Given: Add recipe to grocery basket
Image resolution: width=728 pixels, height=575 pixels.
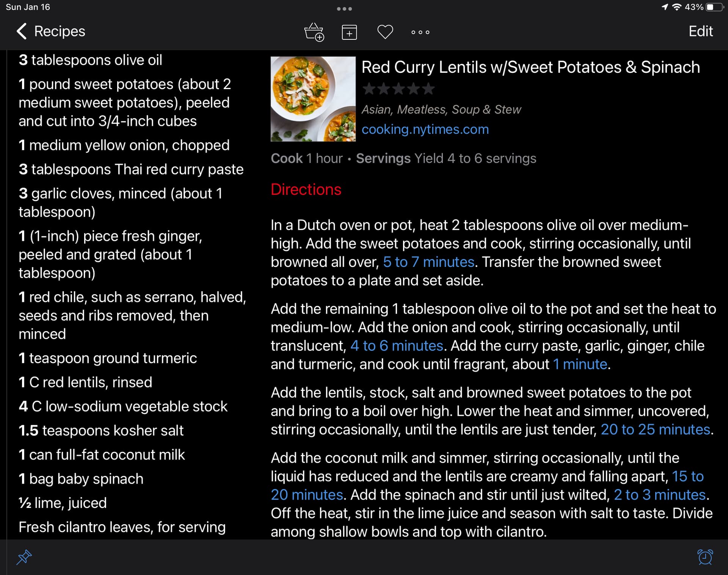Looking at the screenshot, I should click(314, 32).
